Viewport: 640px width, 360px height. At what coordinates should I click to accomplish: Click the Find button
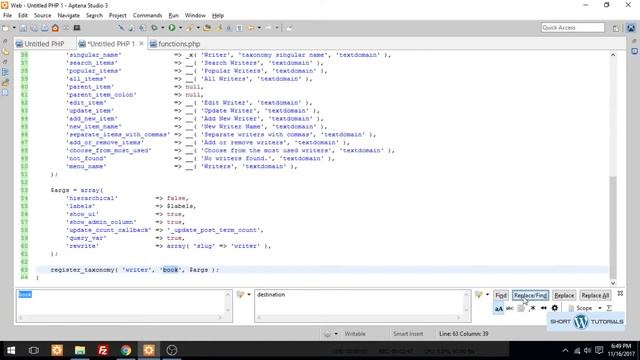point(501,295)
